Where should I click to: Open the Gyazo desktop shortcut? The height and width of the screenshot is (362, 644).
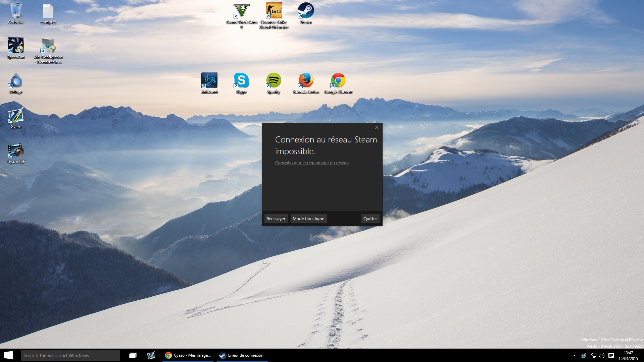16,118
